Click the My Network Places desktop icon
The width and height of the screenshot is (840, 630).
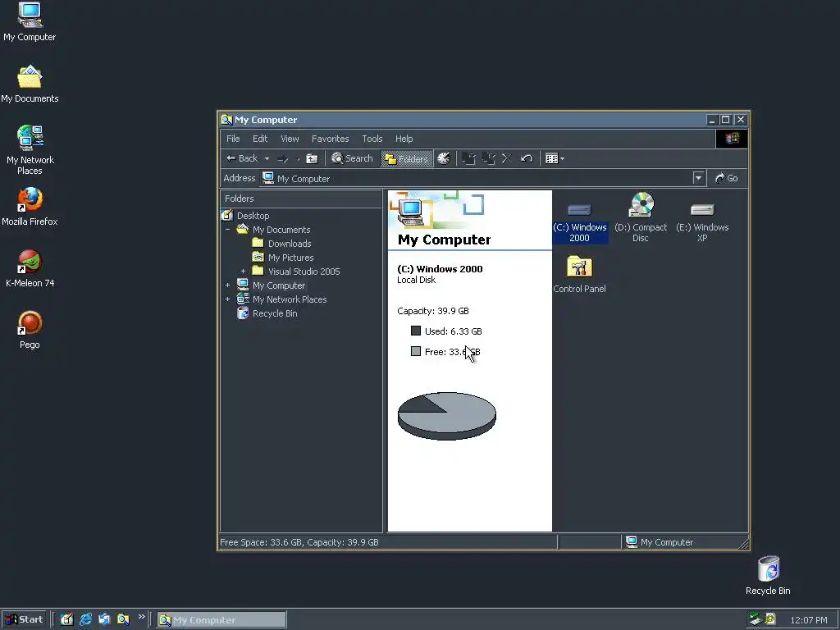coord(30,150)
